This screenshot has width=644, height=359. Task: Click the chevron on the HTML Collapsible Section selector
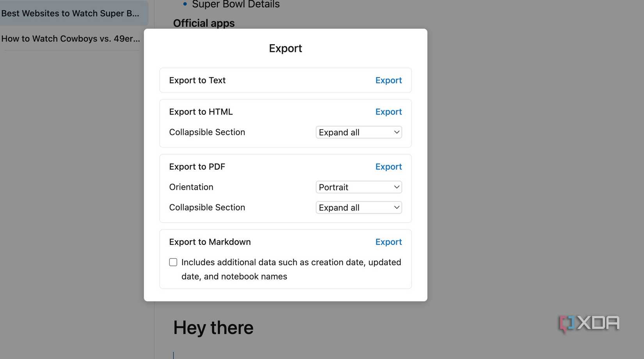[396, 132]
